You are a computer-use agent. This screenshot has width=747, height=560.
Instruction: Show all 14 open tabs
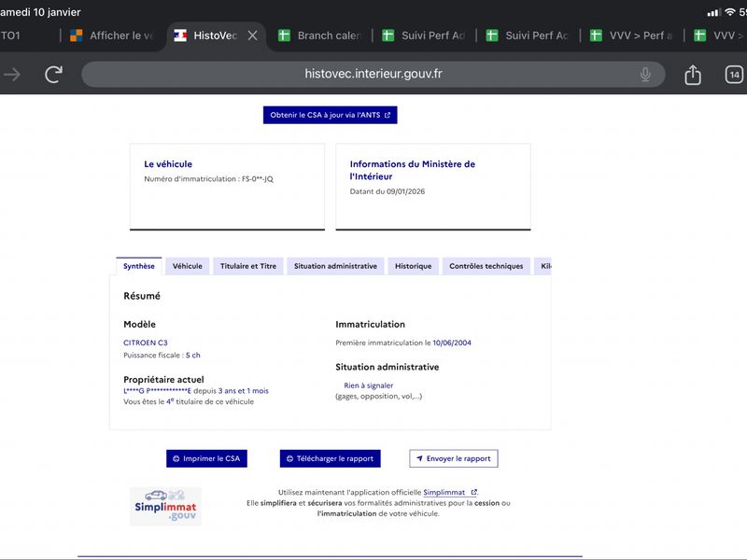(734, 75)
